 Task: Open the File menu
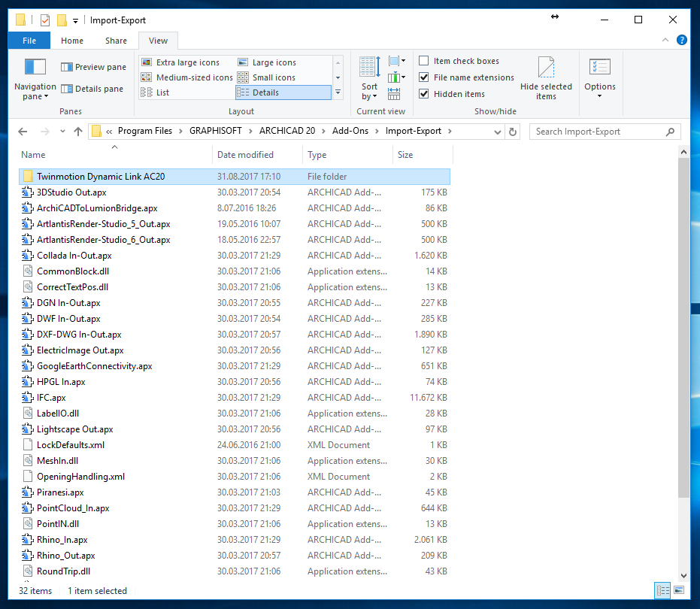tap(29, 41)
